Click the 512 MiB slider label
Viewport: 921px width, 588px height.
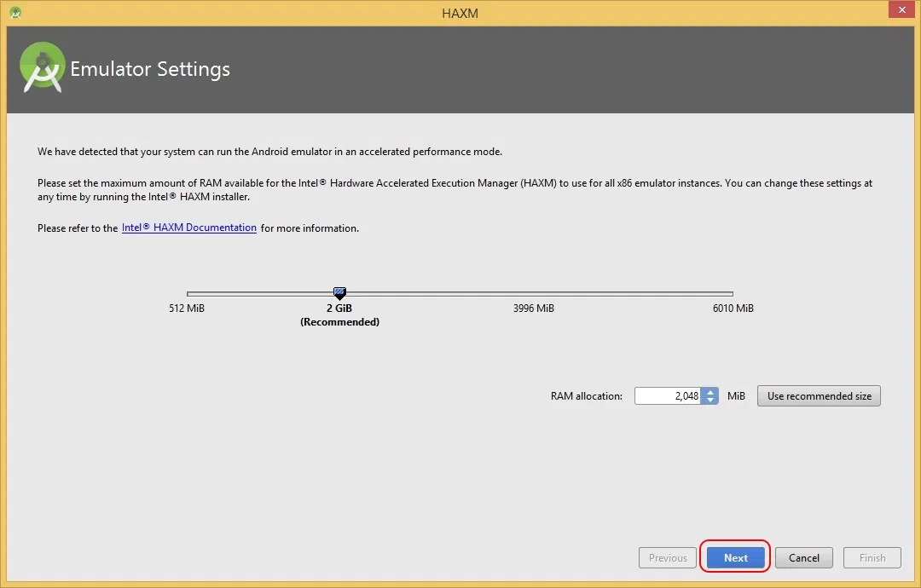tap(187, 308)
